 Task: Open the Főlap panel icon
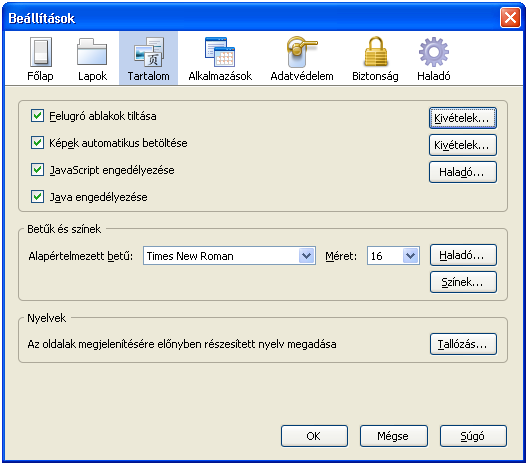pos(40,52)
